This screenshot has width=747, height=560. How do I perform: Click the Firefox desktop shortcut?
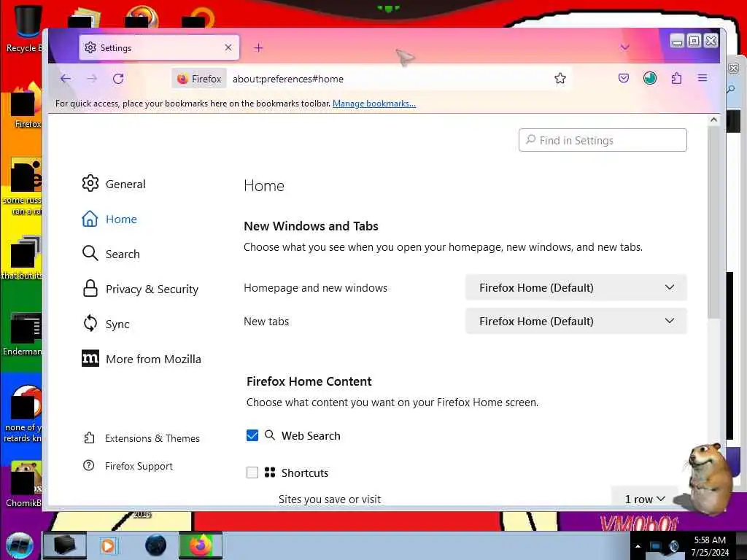point(25,106)
